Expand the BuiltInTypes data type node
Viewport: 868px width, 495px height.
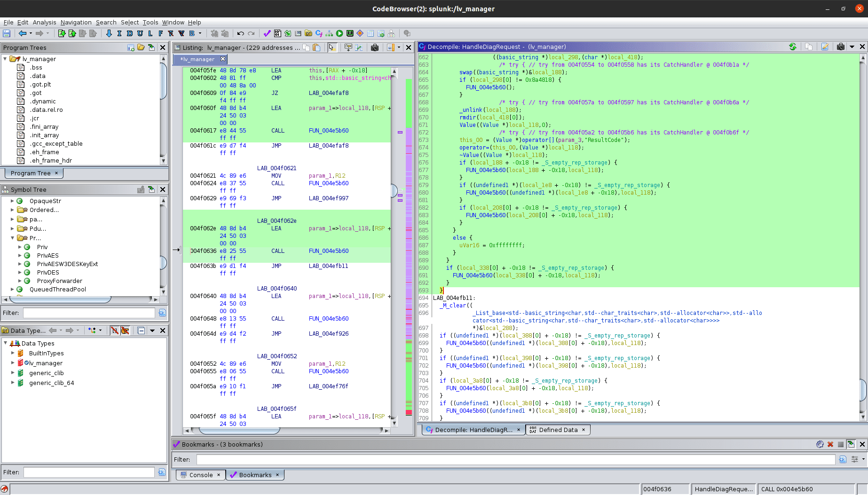pyautogui.click(x=13, y=353)
